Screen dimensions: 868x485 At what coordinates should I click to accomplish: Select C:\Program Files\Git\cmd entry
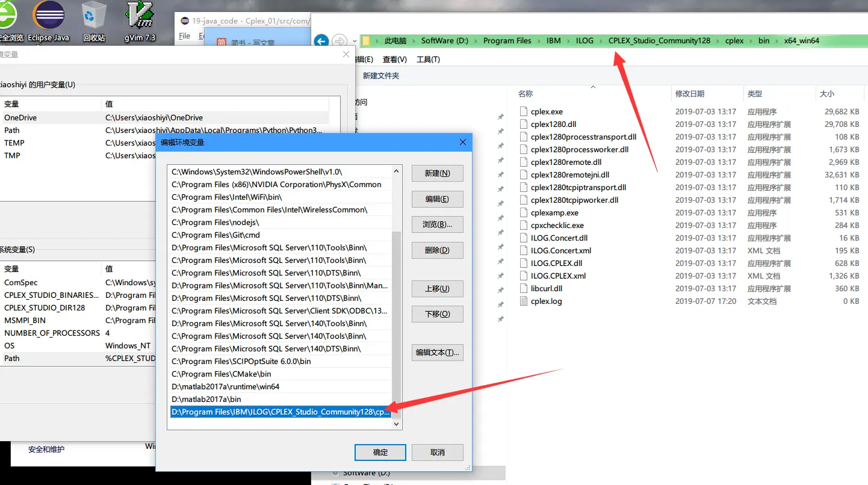point(281,235)
